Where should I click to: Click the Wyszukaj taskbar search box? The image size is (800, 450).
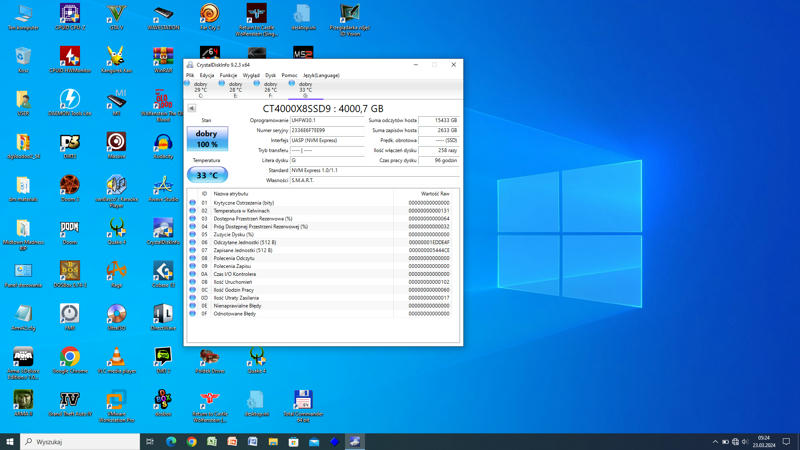[x=80, y=442]
